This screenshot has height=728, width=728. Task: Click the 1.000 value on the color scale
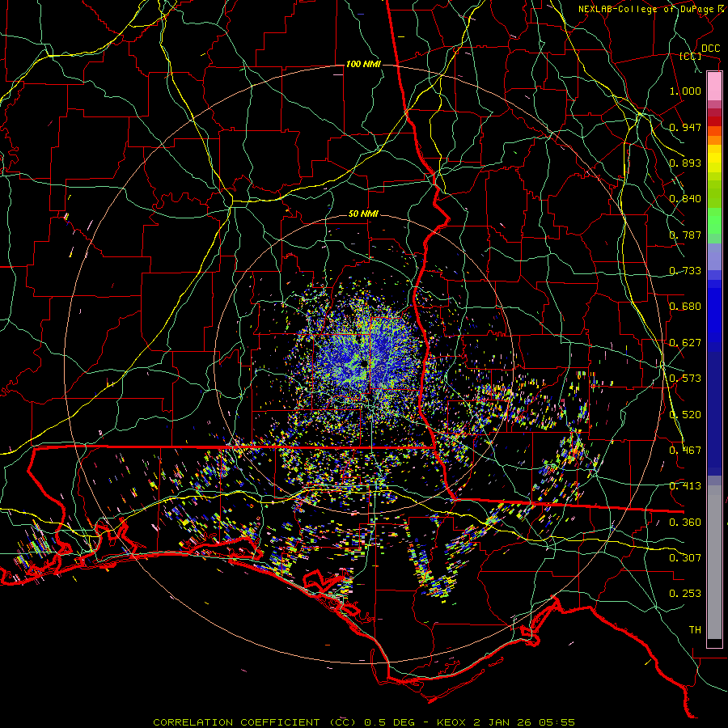coord(685,91)
